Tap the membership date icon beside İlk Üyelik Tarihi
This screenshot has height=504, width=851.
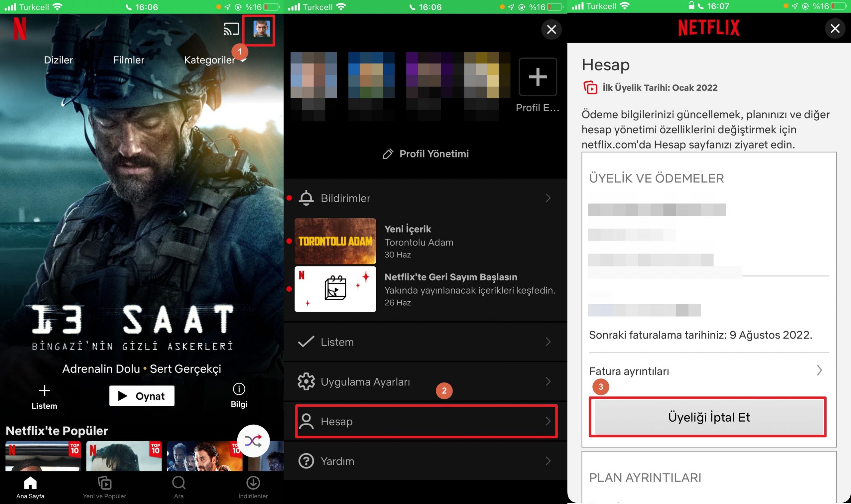pyautogui.click(x=590, y=88)
